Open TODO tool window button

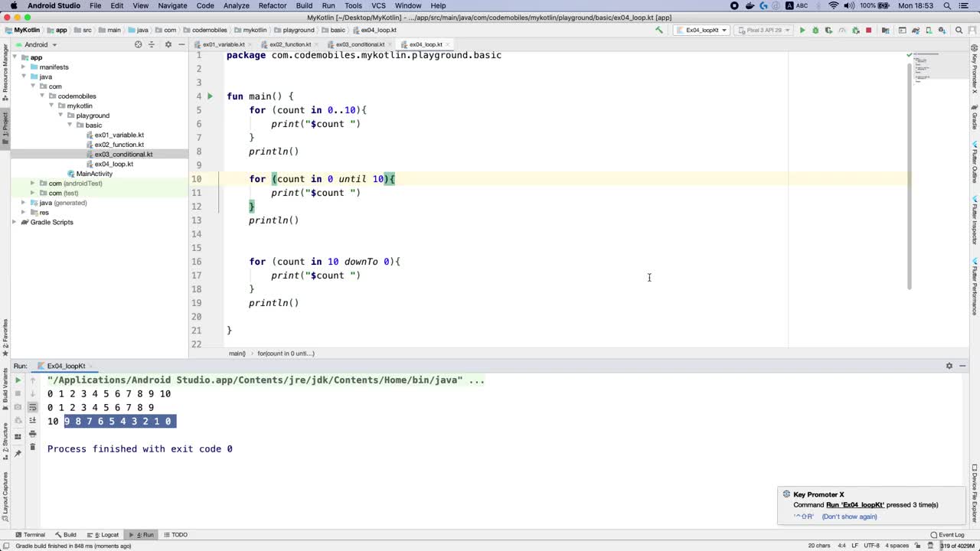(x=175, y=535)
